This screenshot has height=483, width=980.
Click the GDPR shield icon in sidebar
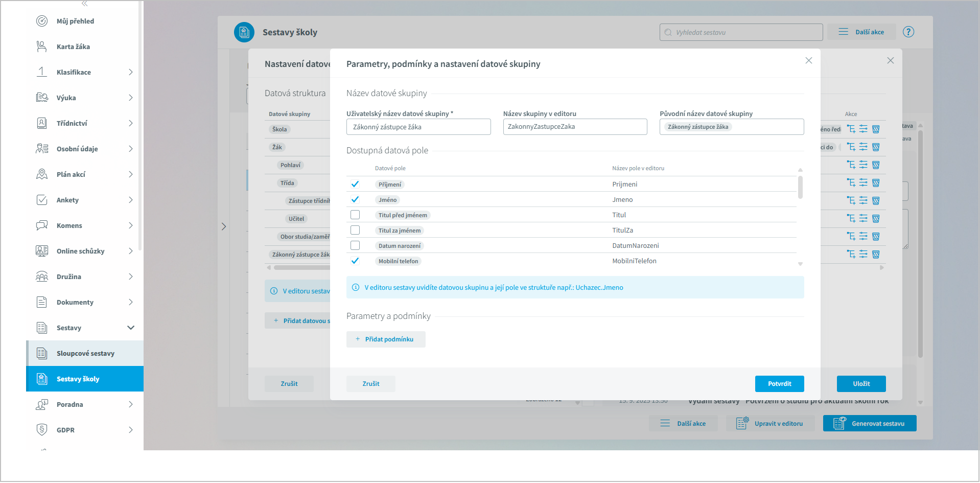(x=42, y=430)
